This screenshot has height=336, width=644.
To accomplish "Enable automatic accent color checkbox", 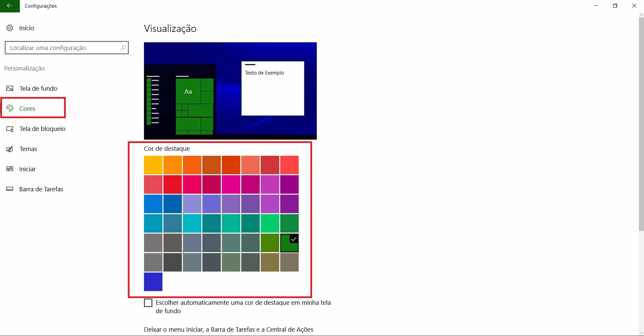I will pos(148,303).
